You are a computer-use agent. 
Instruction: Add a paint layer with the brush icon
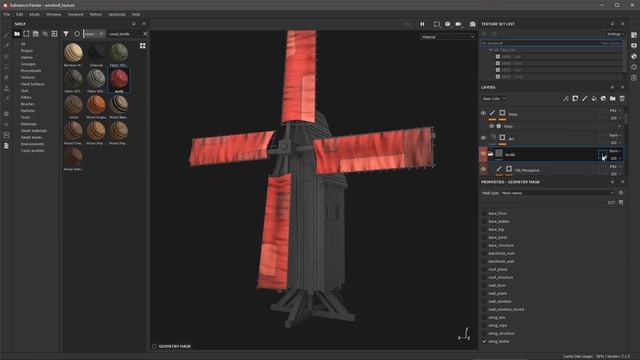click(x=584, y=99)
